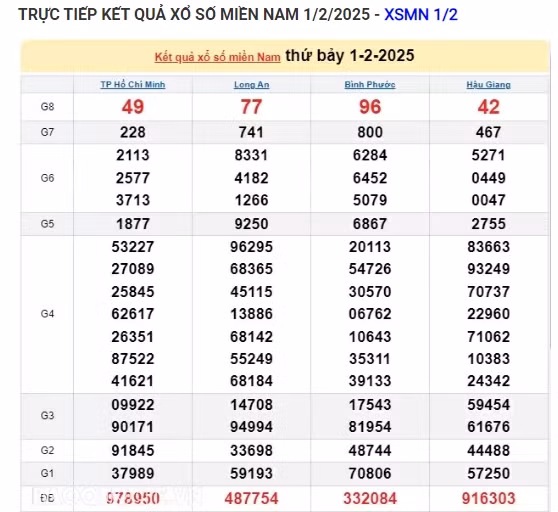The width and height of the screenshot is (558, 512).
Task: Select G4 number 96295
Action: [252, 247]
